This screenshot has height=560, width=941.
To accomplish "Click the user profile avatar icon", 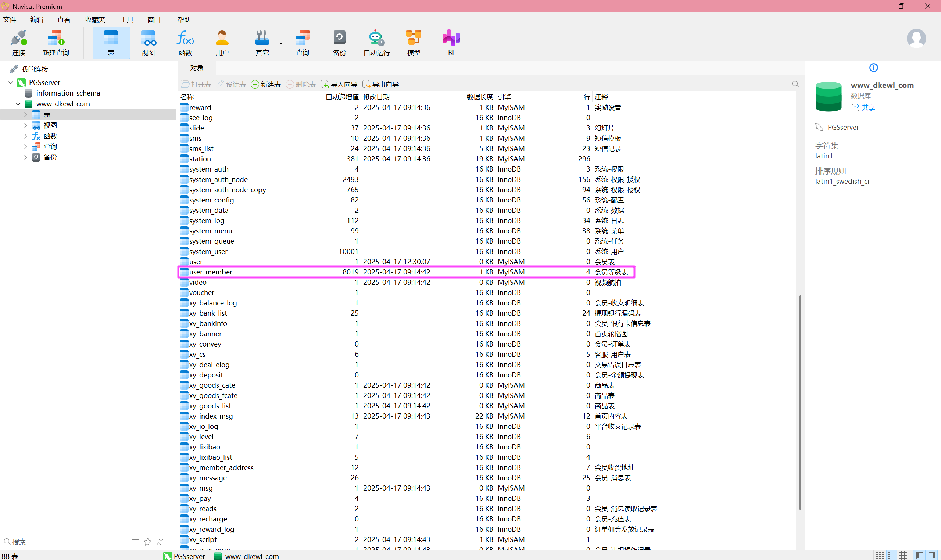I will tap(916, 38).
